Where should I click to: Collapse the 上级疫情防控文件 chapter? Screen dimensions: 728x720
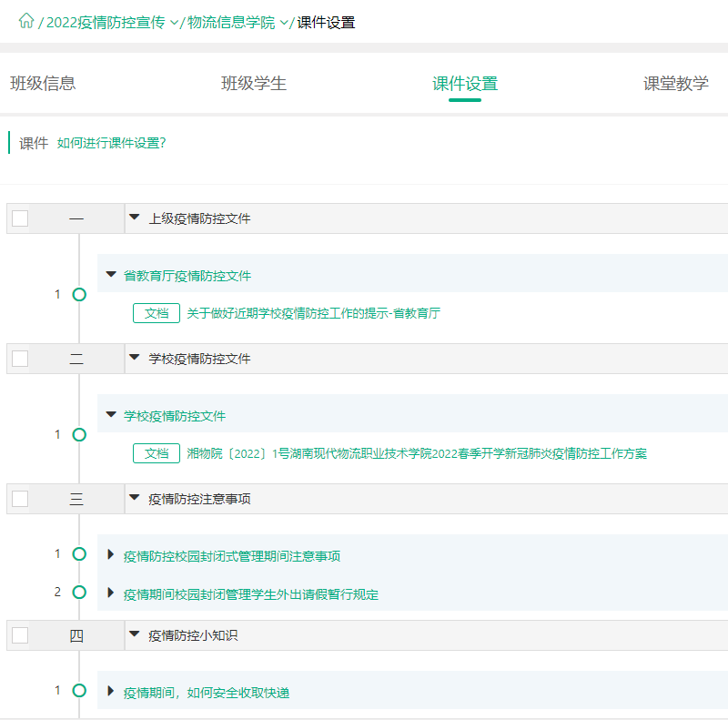point(135,218)
